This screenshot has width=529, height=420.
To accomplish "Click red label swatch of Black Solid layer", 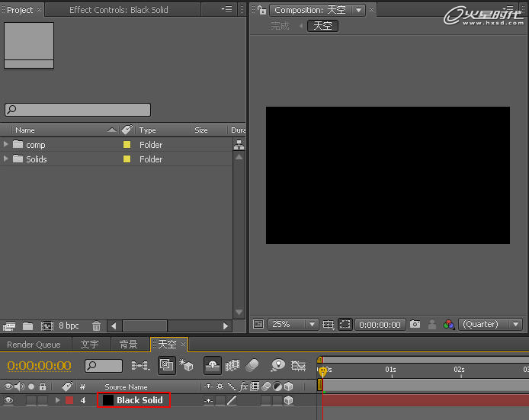I will pos(69,400).
